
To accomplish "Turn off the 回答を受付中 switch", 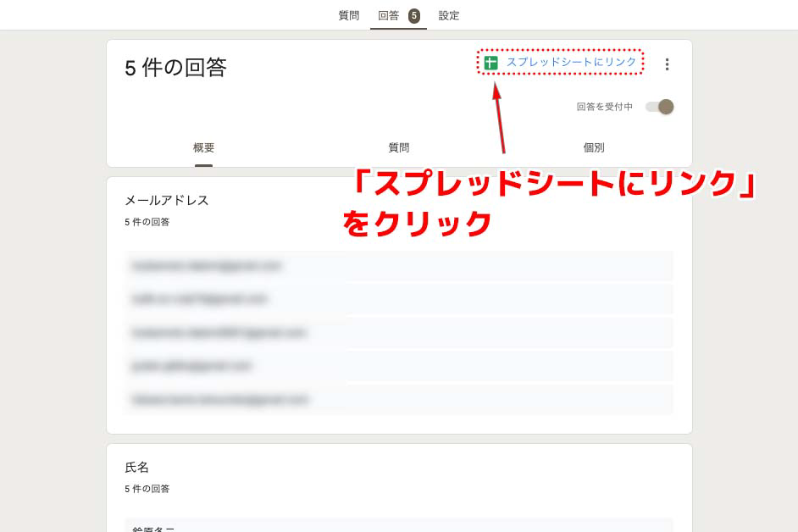I will [x=660, y=107].
